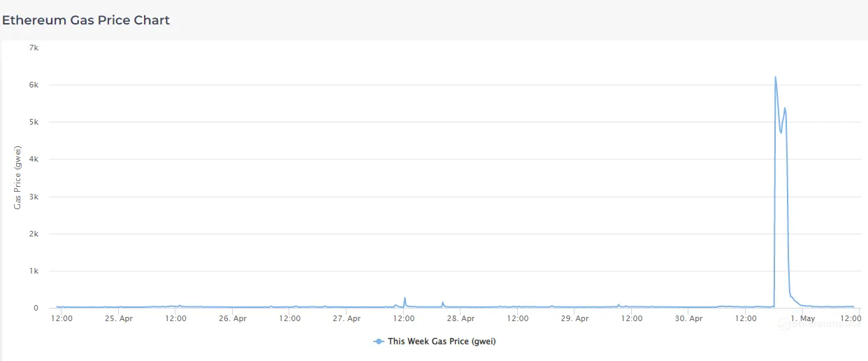
Task: Click the second peak near 5k
Action: 785,108
